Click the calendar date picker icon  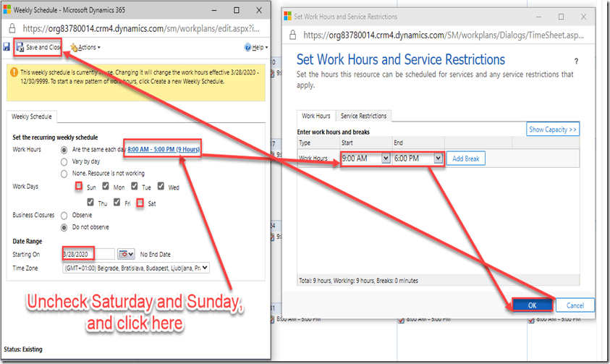coord(126,254)
